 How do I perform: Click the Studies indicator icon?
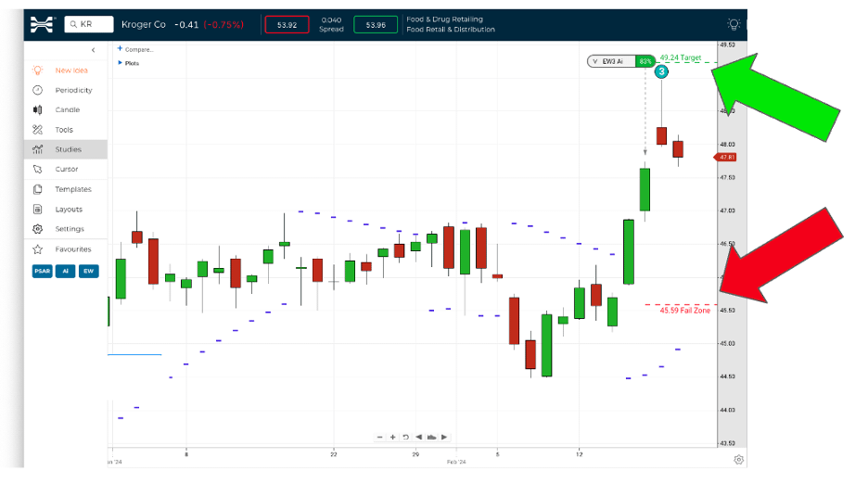tap(38, 149)
